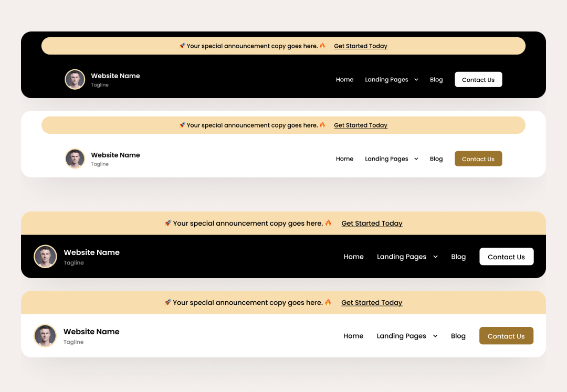Click the avatar logo in the first black header
The height and width of the screenshot is (392, 567).
[75, 79]
